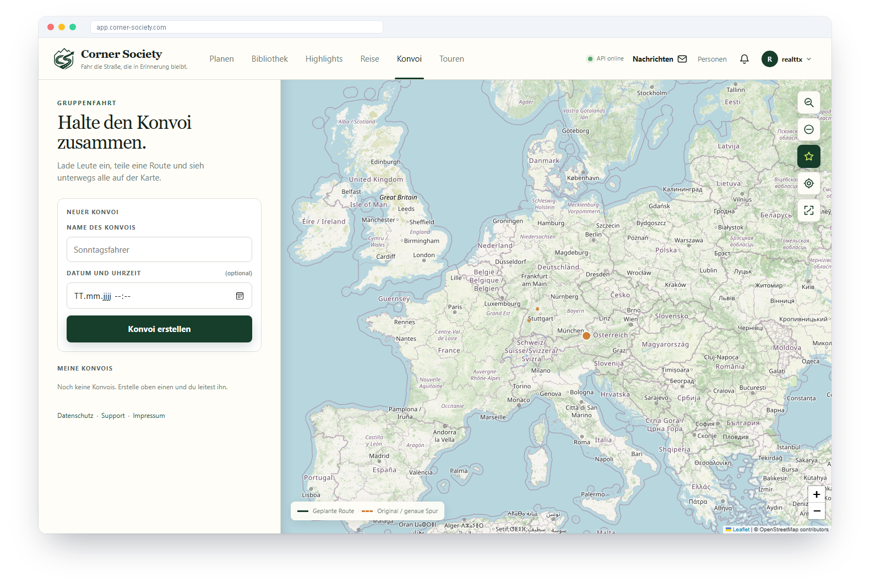Expand the map to fullscreen
This screenshot has height=588, width=870.
tap(809, 210)
